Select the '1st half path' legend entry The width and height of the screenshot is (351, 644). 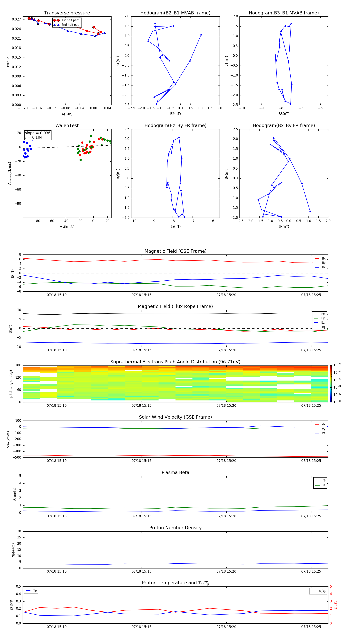pyautogui.click(x=67, y=20)
